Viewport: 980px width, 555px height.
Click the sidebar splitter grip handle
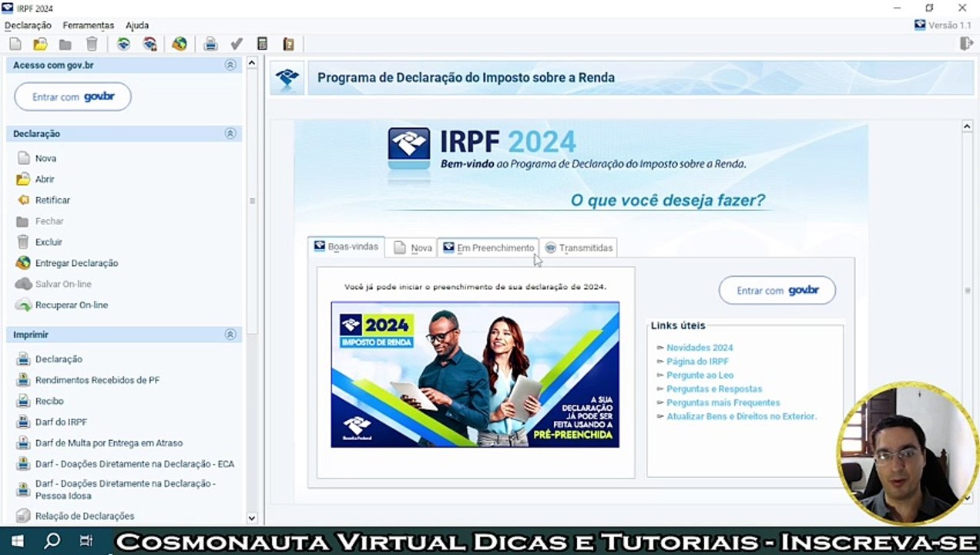tap(252, 200)
